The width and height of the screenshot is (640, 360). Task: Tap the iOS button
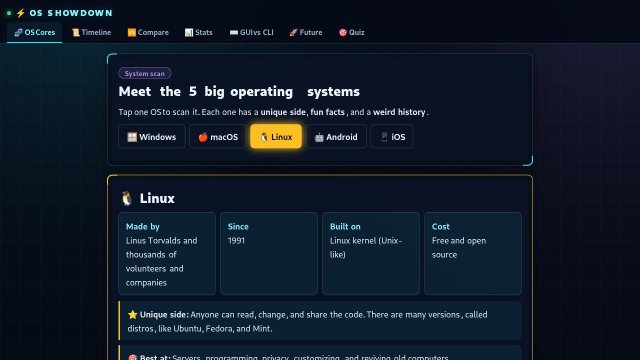click(x=392, y=137)
